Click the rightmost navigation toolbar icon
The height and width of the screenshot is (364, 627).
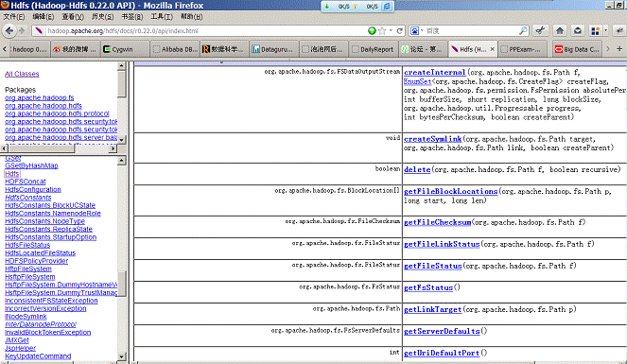tap(619, 30)
